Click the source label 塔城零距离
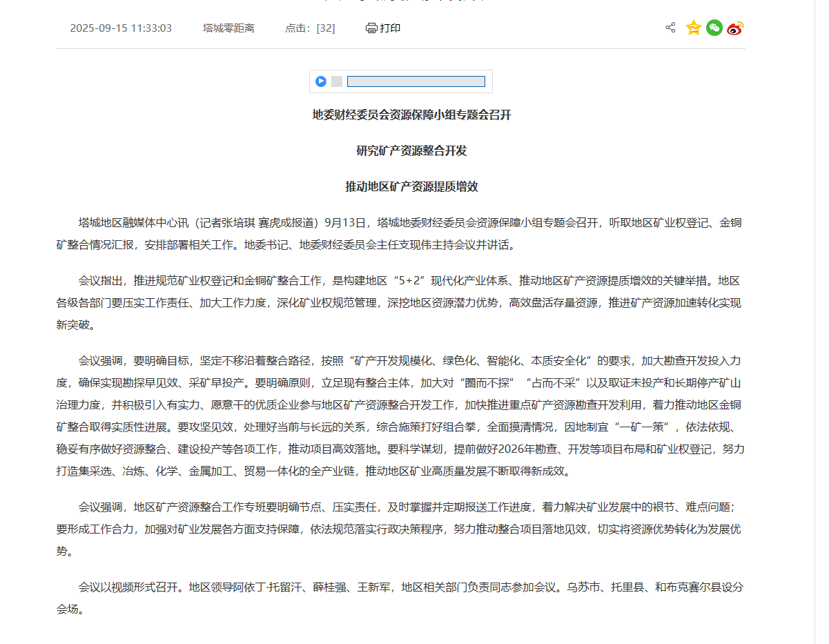Screen dimensions: 829x644 tap(228, 28)
